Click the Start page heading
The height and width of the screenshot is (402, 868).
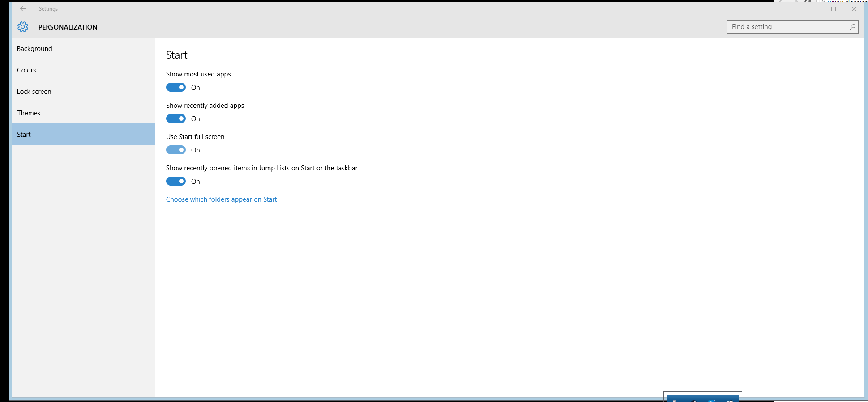(177, 55)
